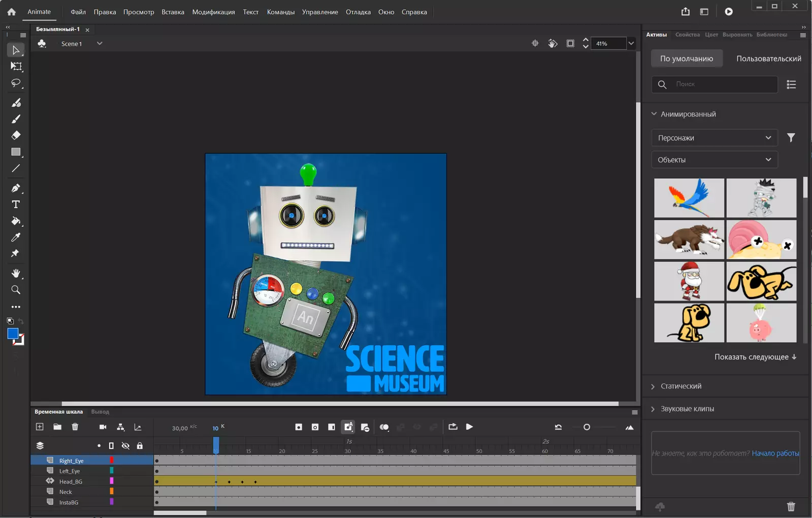This screenshot has width=812, height=518.
Task: Click the Insert Frame icon
Action: click(332, 427)
